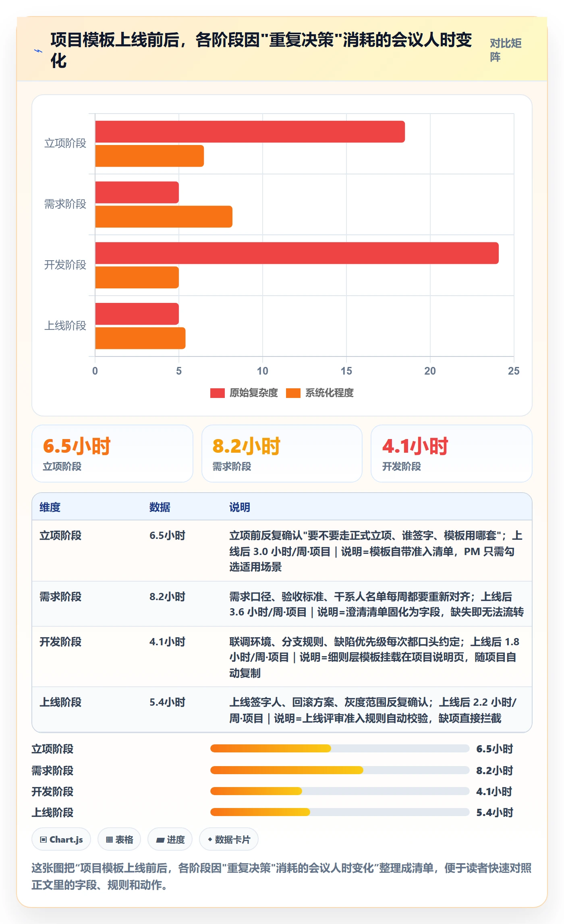564x924 pixels.
Task: Click the 立项阶段 progress bar
Action: (x=340, y=748)
